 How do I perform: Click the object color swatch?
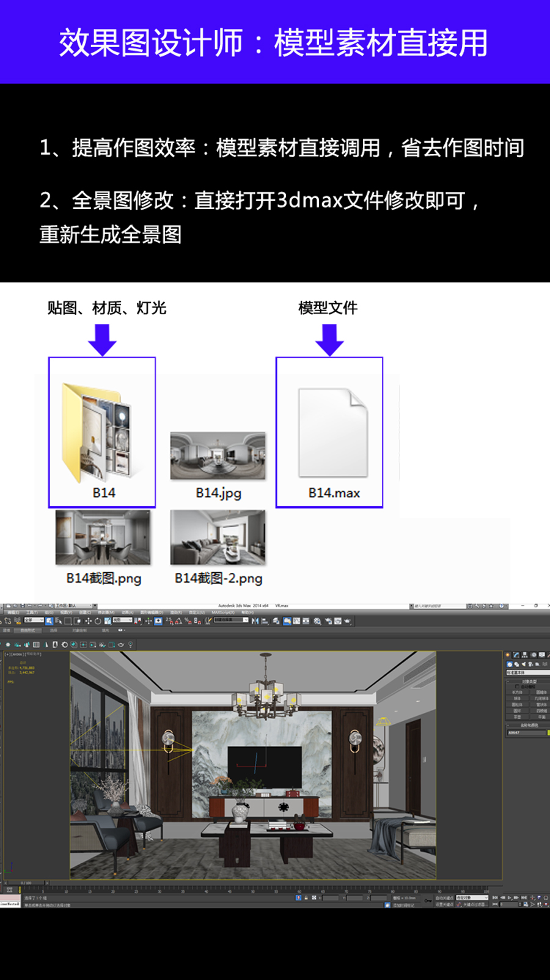point(548,732)
